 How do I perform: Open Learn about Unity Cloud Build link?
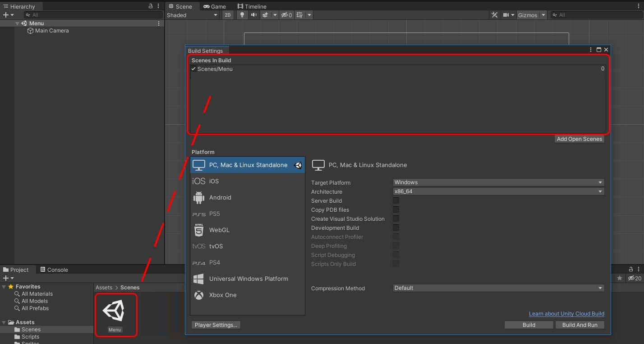[x=566, y=314]
